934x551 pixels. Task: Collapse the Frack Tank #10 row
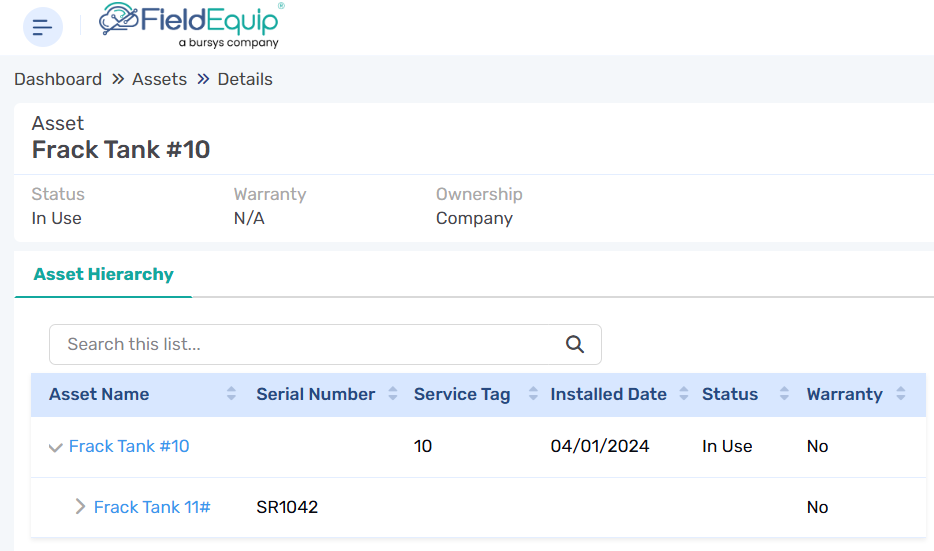56,447
